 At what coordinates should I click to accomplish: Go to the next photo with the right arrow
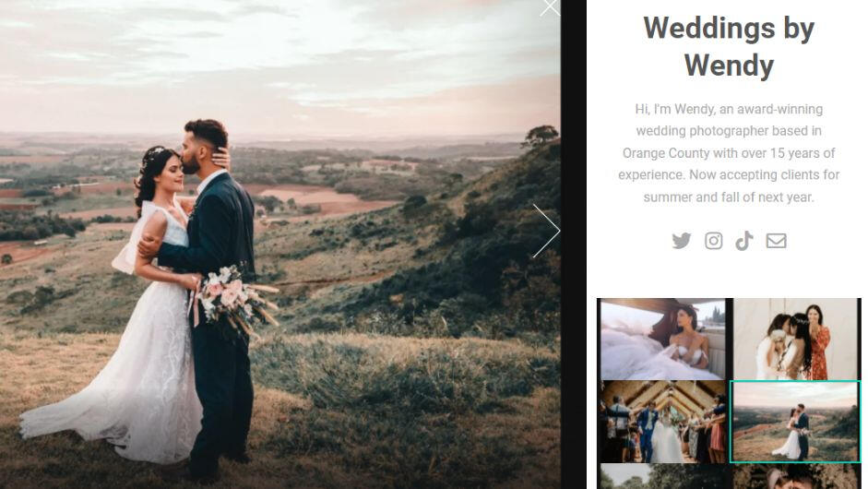click(x=546, y=231)
